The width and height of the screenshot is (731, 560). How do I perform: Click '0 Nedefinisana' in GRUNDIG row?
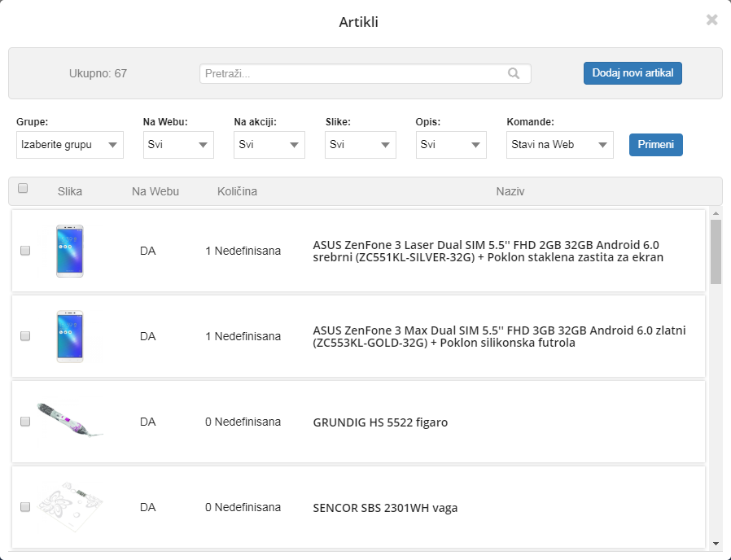[243, 422]
